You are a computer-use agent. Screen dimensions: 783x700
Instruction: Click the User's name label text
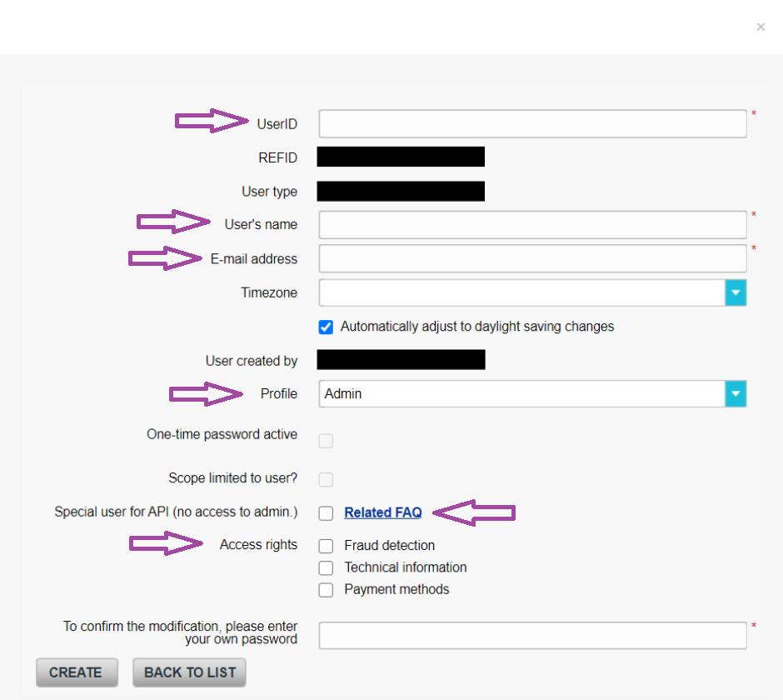(x=262, y=225)
